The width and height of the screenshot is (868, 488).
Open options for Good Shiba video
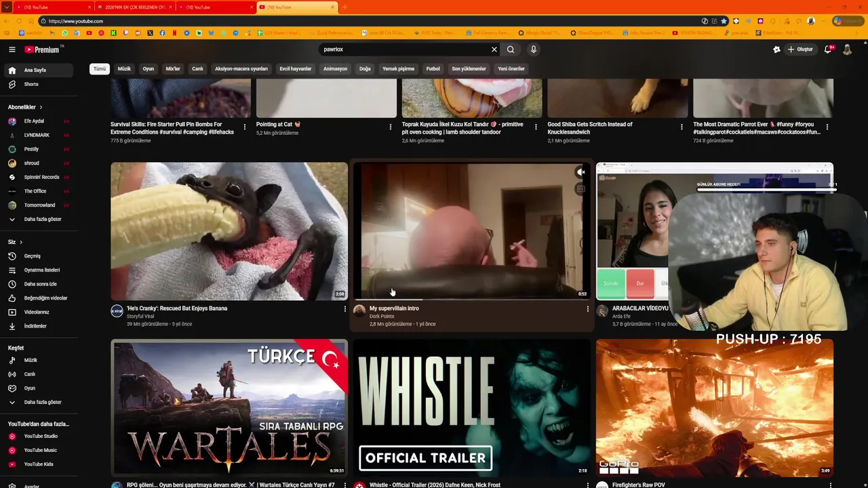(x=682, y=127)
